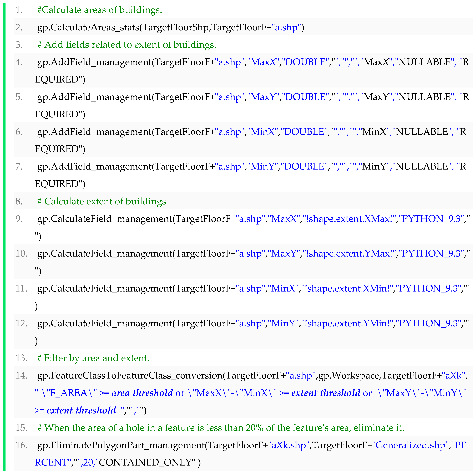The width and height of the screenshot is (476, 475).
Task: Click the "MaxX" string in line 4
Action: tap(263, 62)
